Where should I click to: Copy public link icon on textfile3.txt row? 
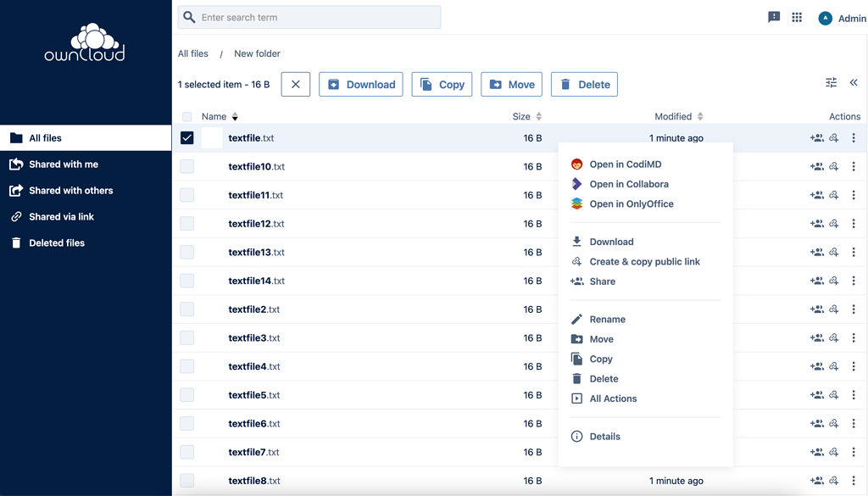point(832,337)
